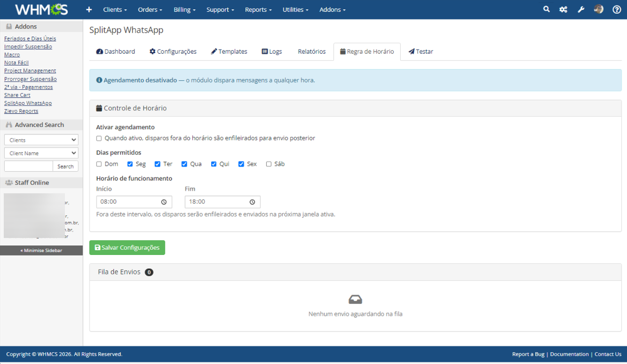The image size is (627, 364).
Task: Switch to the Templates tab
Action: pos(229,52)
